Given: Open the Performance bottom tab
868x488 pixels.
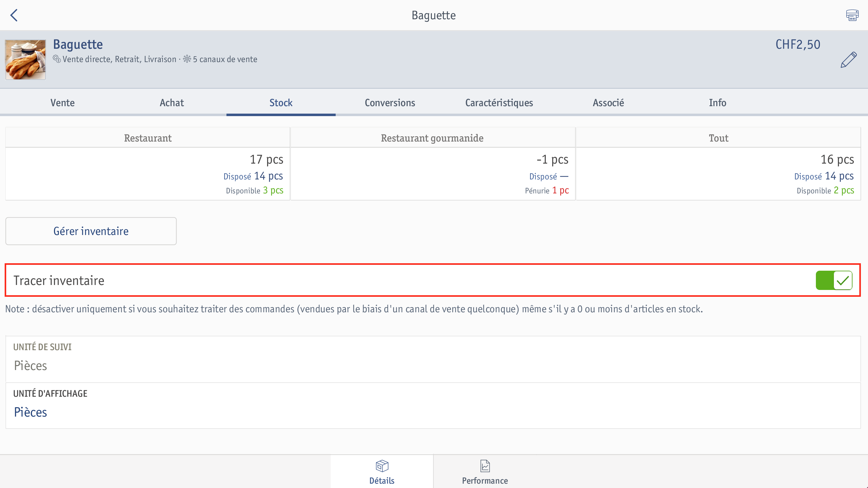Looking at the screenshot, I should point(485,472).
